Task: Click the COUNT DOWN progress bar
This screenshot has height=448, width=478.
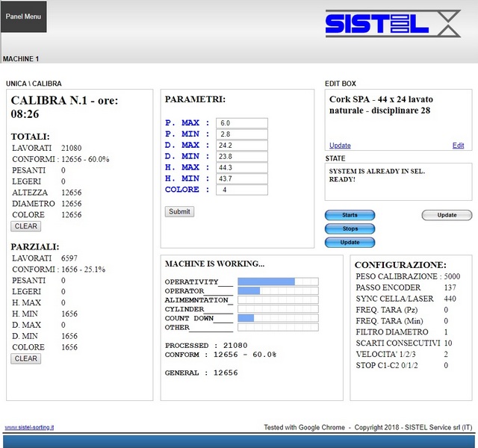Action: point(278,318)
